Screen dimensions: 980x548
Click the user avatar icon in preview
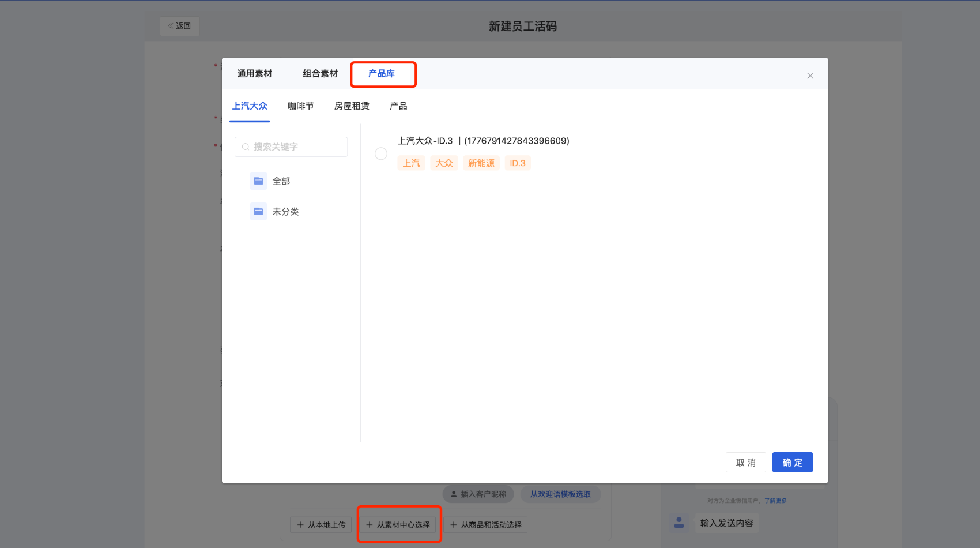tap(679, 523)
